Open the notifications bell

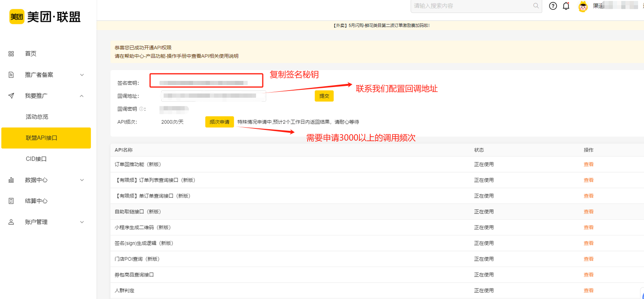pyautogui.click(x=566, y=6)
